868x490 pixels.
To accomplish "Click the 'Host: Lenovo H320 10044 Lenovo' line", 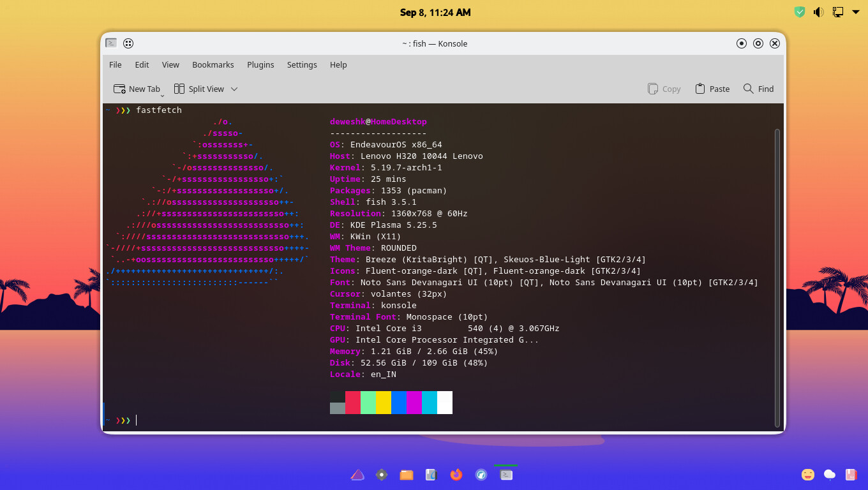I will [x=407, y=156].
